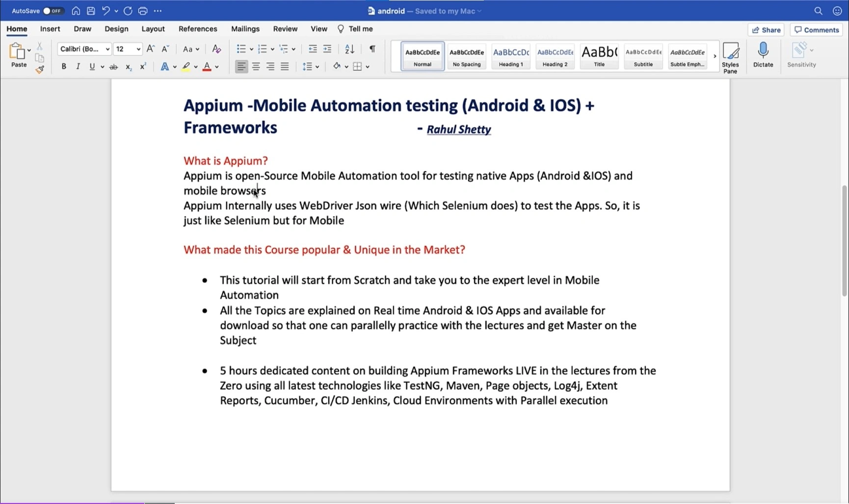Viewport: 849px width, 504px height.
Task: Click the Undo arrow icon
Action: click(106, 11)
